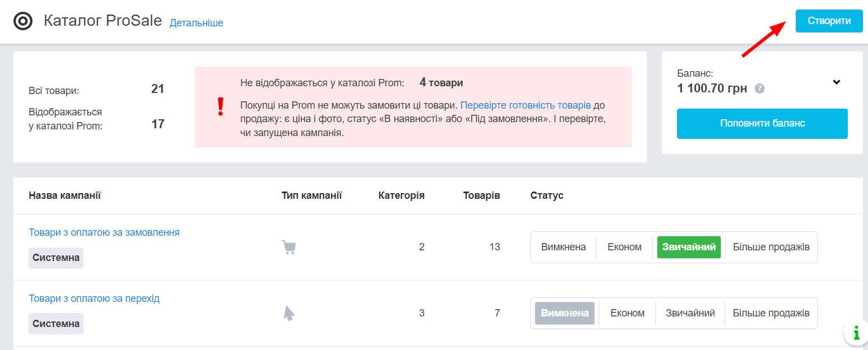
Task: Click the red exclamation warning icon
Action: pos(220,106)
